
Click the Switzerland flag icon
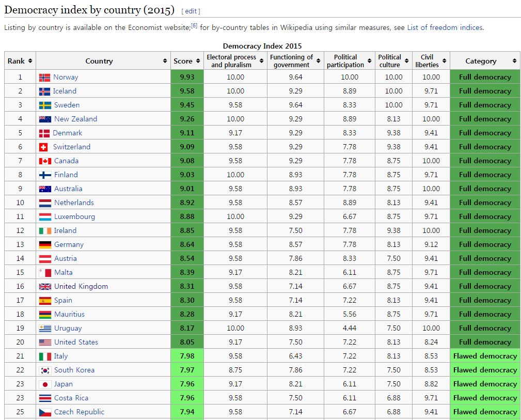pos(44,147)
